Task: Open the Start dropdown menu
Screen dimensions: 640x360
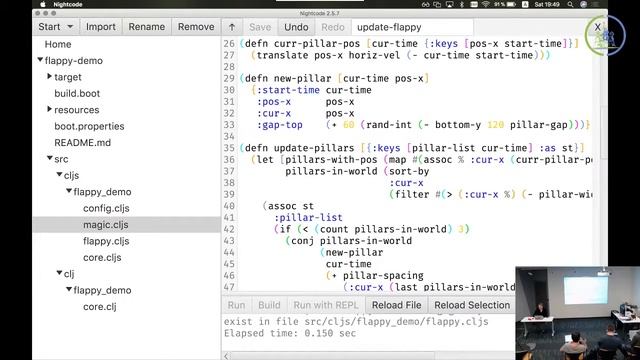Action: pos(56,27)
